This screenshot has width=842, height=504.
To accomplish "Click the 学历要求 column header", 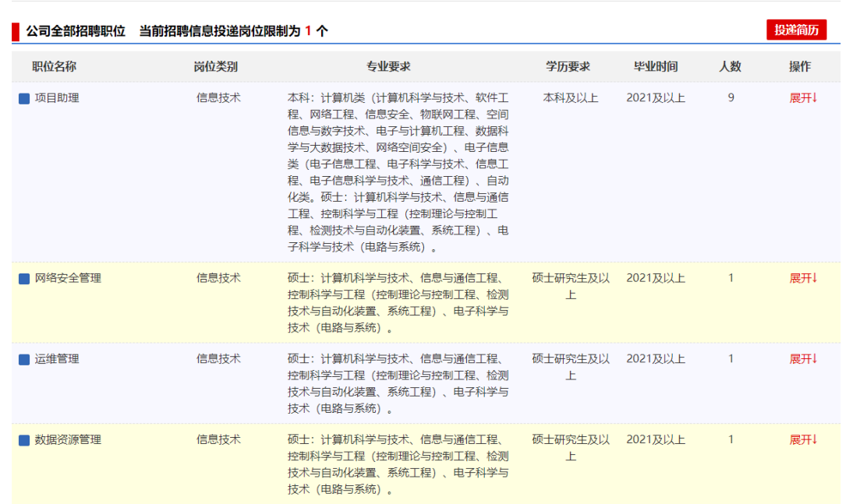I will click(x=568, y=67).
